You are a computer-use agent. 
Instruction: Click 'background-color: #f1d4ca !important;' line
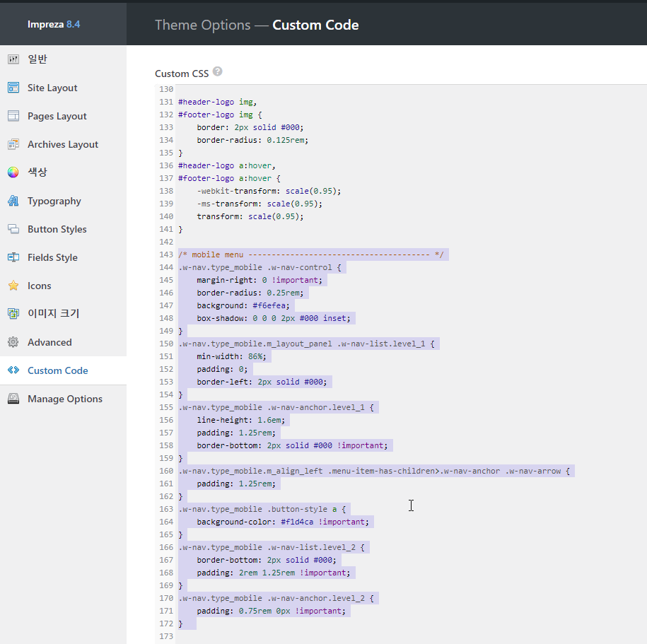[283, 522]
